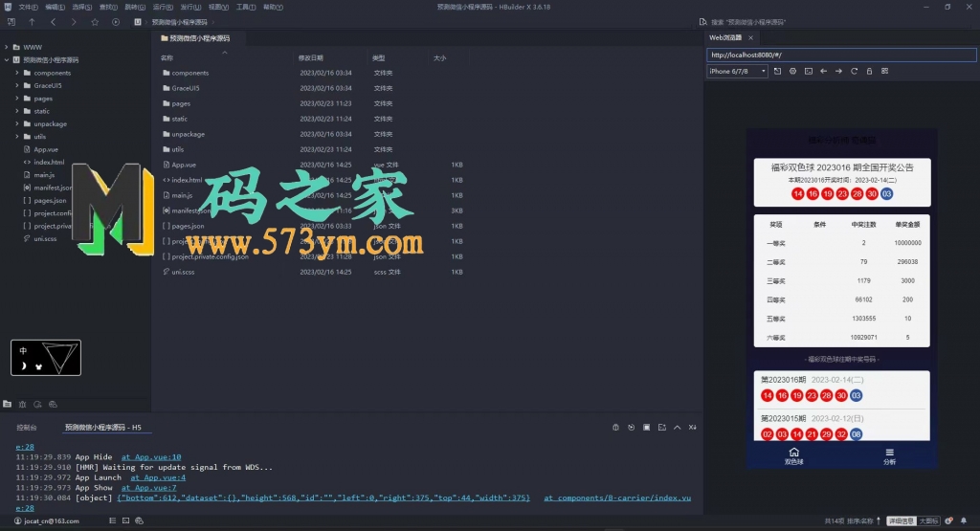980x531 pixels.
Task: Click the X-with-arrow console icon
Action: coord(693,428)
